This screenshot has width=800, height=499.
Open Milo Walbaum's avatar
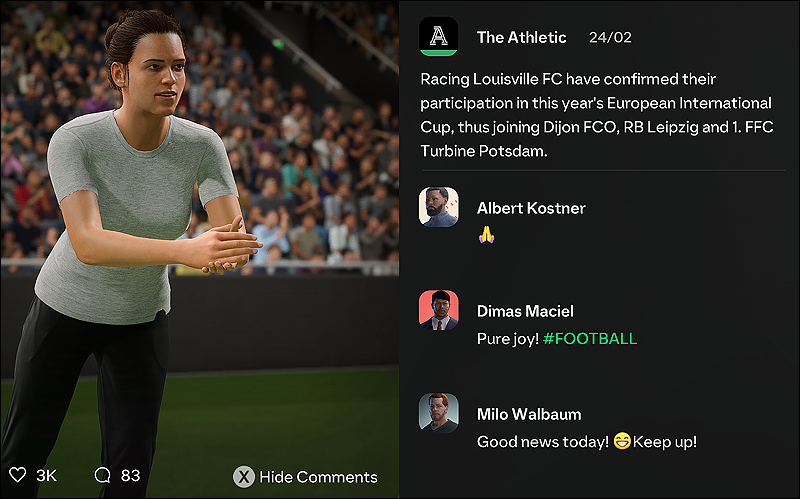pos(438,413)
